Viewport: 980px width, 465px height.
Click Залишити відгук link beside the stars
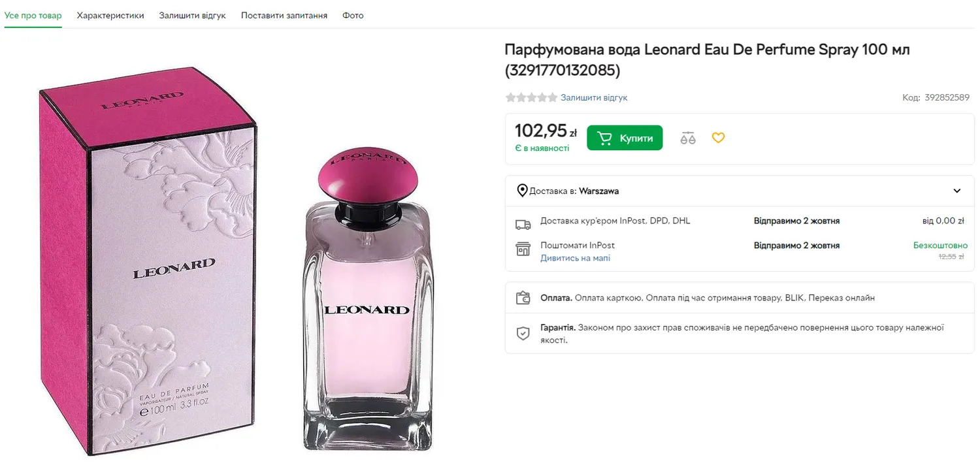tap(594, 97)
